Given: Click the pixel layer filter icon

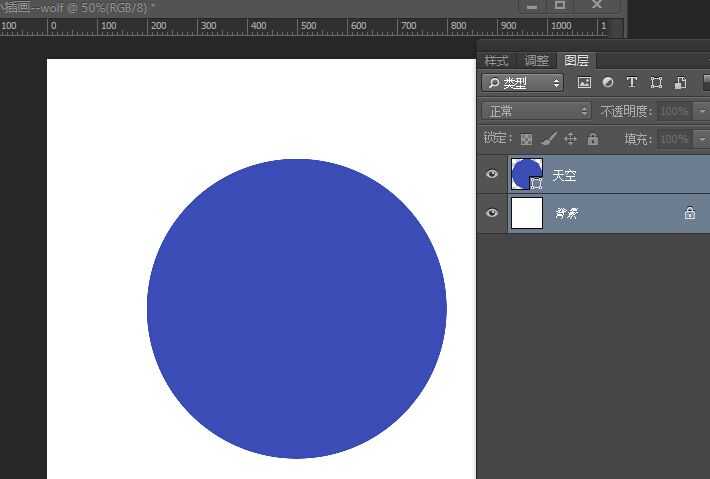Looking at the screenshot, I should point(584,83).
